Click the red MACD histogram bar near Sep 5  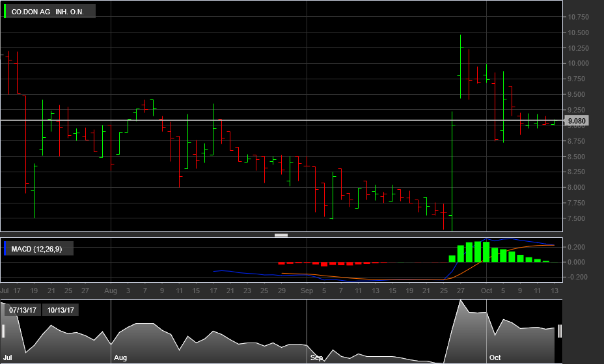324,264
